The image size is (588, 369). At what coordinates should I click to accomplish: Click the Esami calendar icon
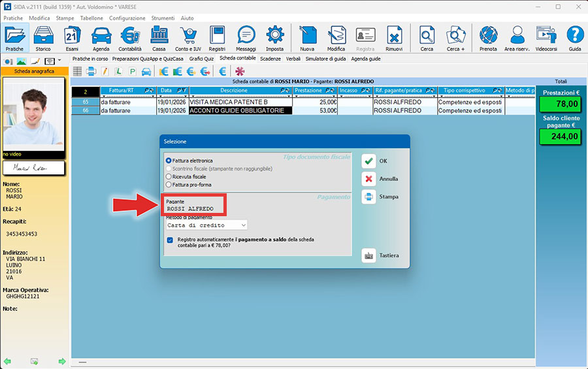[72, 38]
